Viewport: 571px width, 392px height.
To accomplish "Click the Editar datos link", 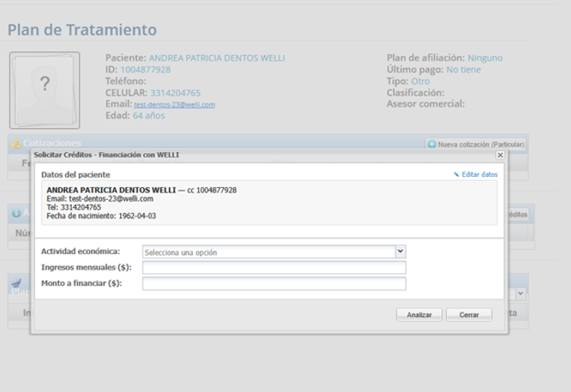I will point(479,174).
